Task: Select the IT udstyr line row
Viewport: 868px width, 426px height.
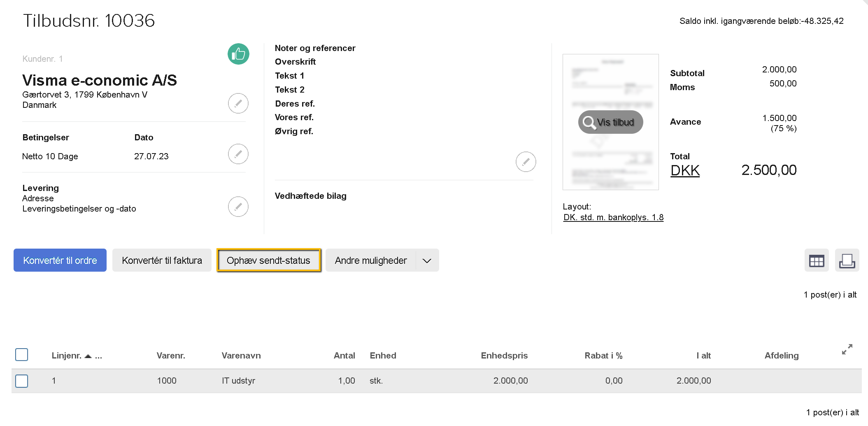Action: (238, 381)
